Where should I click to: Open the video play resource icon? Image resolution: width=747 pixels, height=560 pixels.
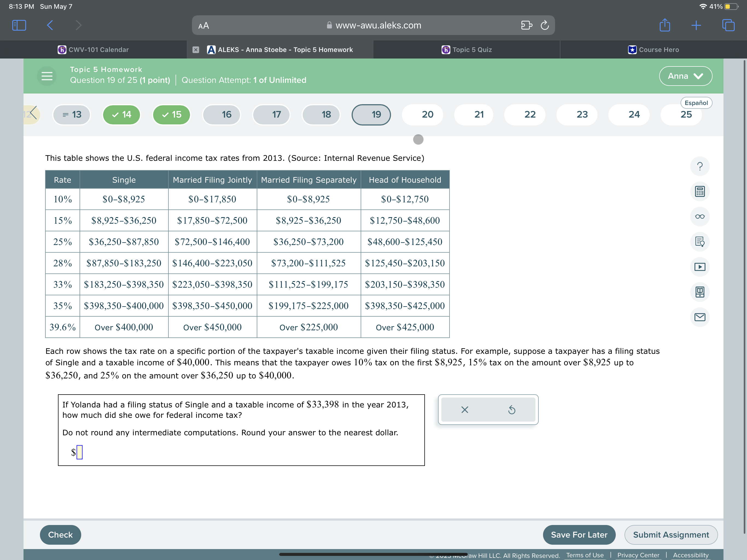[x=699, y=267]
